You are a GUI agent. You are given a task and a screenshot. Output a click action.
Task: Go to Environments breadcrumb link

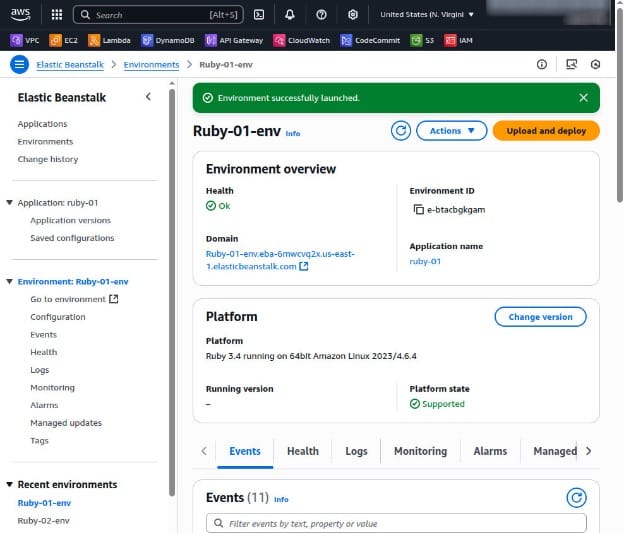pos(151,64)
